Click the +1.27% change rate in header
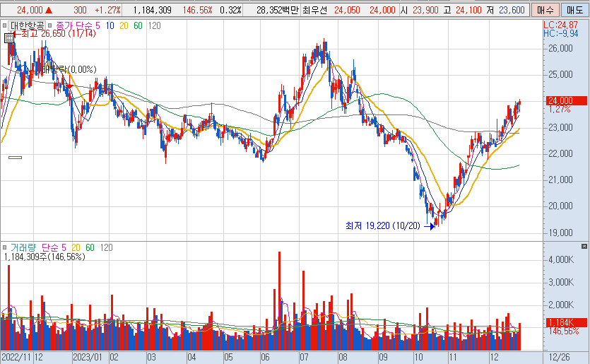 [107, 10]
